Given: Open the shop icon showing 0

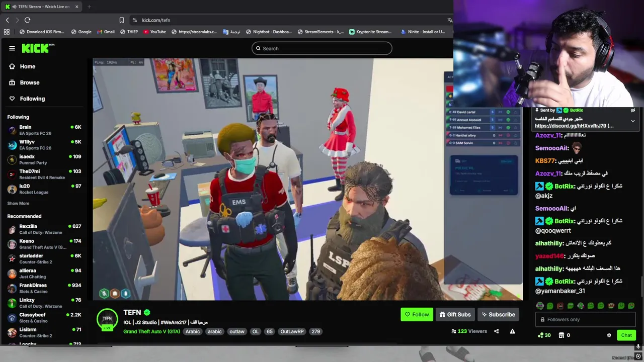Looking at the screenshot, I should coord(564,335).
